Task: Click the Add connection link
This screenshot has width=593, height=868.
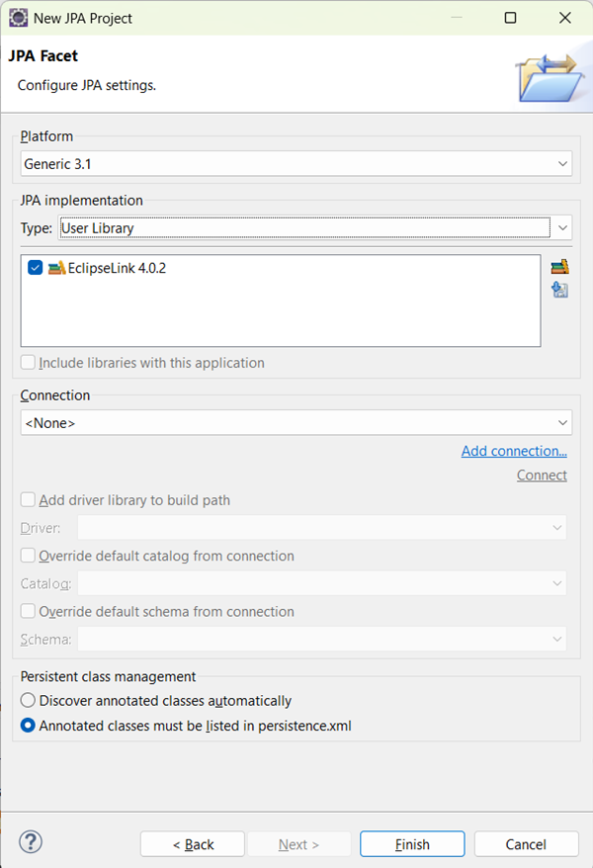Action: 514,451
